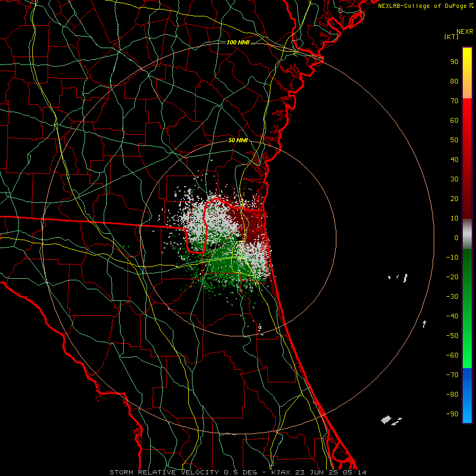Click the blue bottom segment of the color bar
Image resolution: width=476 pixels, height=476 pixels.
(x=467, y=396)
